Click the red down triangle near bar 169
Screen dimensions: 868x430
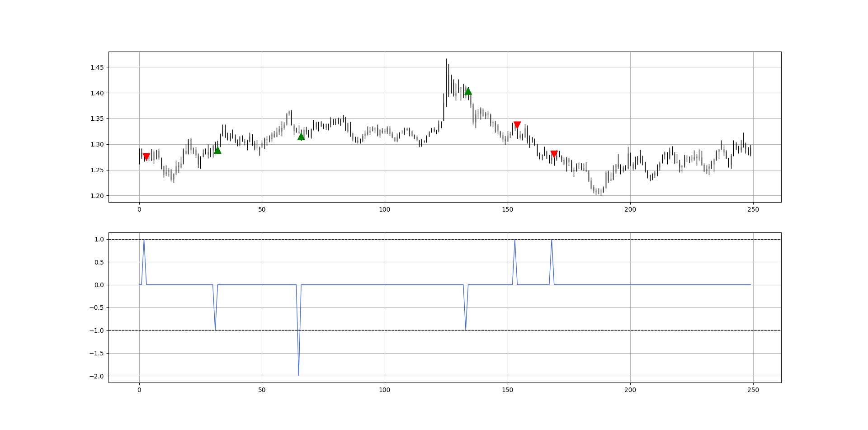pyautogui.click(x=554, y=154)
